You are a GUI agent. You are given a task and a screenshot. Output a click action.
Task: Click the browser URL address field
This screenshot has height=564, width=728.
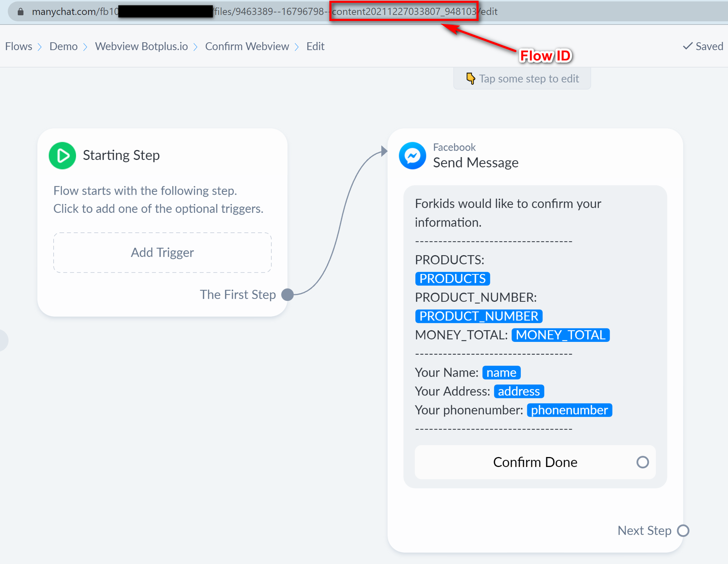click(x=270, y=12)
